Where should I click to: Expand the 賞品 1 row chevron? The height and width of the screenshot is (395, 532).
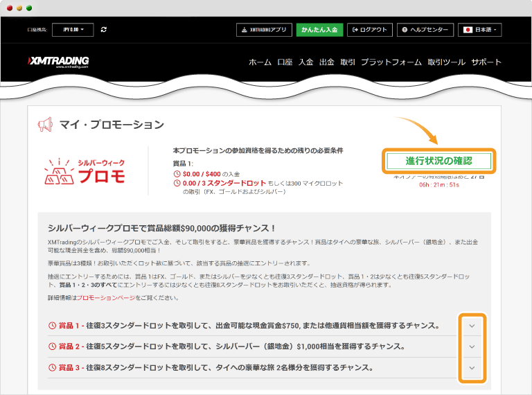pos(472,326)
